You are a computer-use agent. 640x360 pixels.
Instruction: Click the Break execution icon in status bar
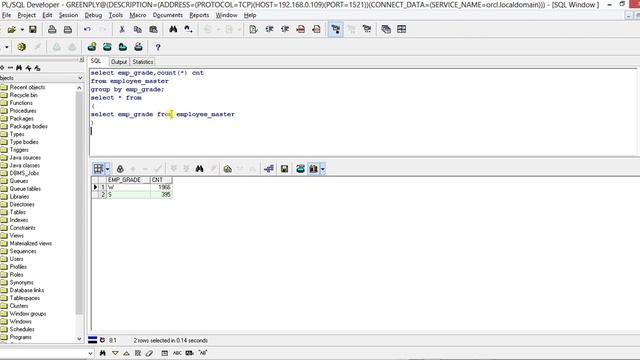click(x=102, y=340)
